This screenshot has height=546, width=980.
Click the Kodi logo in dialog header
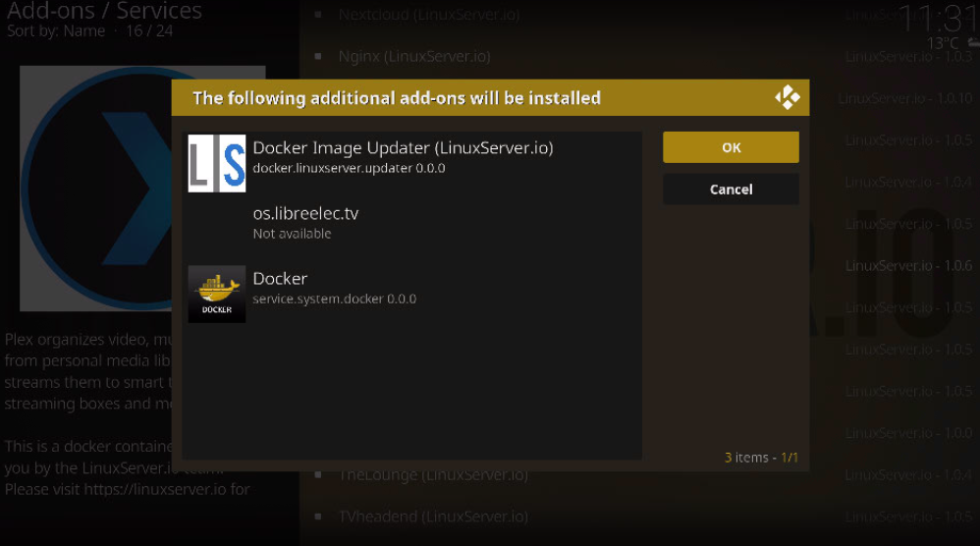point(787,98)
